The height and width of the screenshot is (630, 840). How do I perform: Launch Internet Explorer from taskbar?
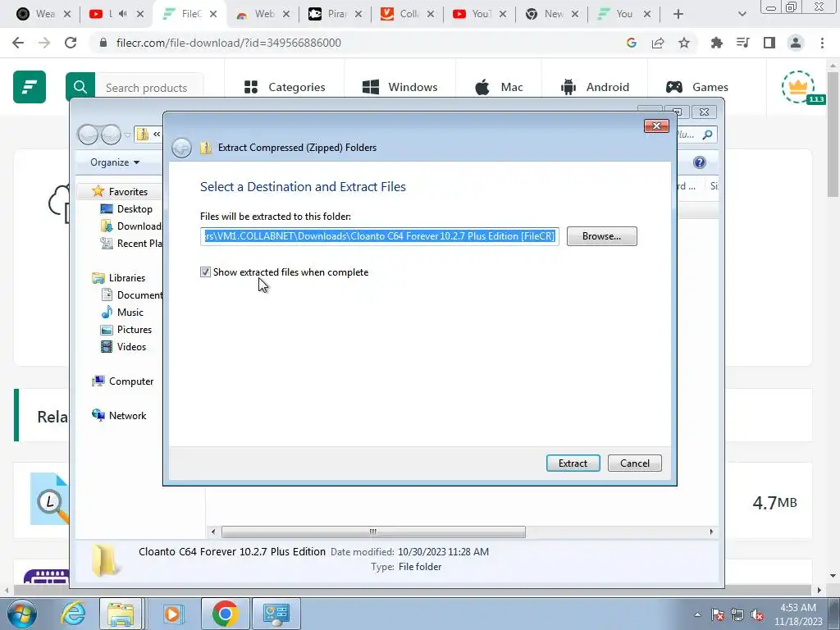click(x=73, y=614)
